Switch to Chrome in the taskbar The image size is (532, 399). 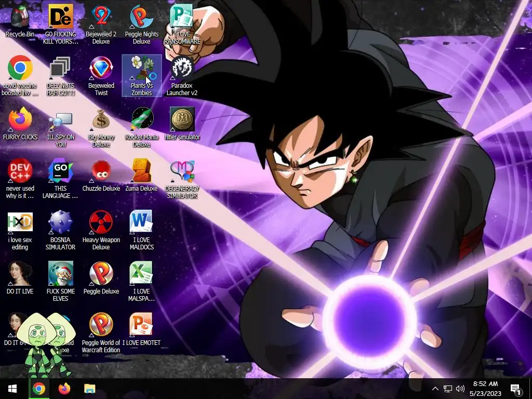coord(39,389)
